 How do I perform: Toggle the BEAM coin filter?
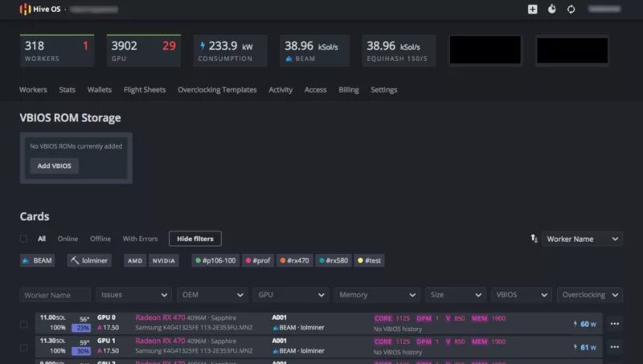tap(37, 260)
